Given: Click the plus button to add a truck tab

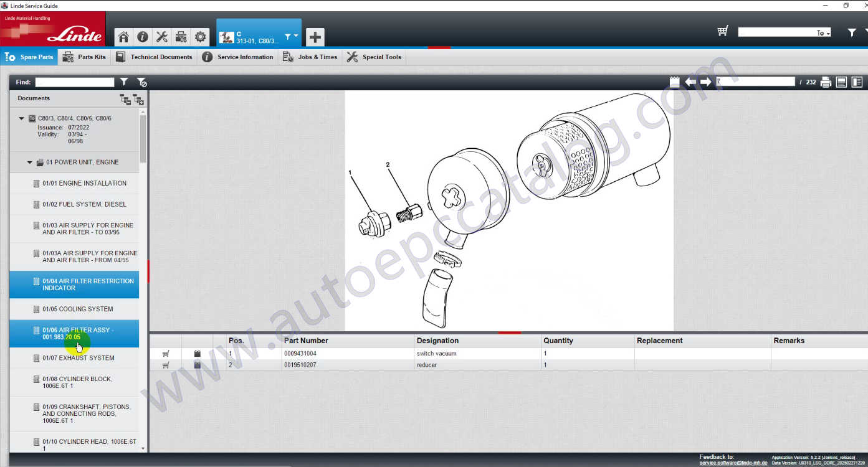Looking at the screenshot, I should coord(315,37).
